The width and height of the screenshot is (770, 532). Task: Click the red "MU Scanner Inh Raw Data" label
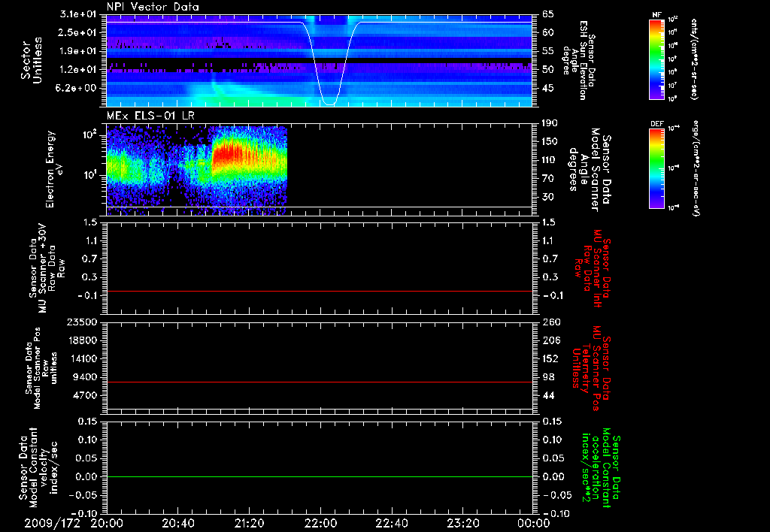pyautogui.click(x=592, y=268)
